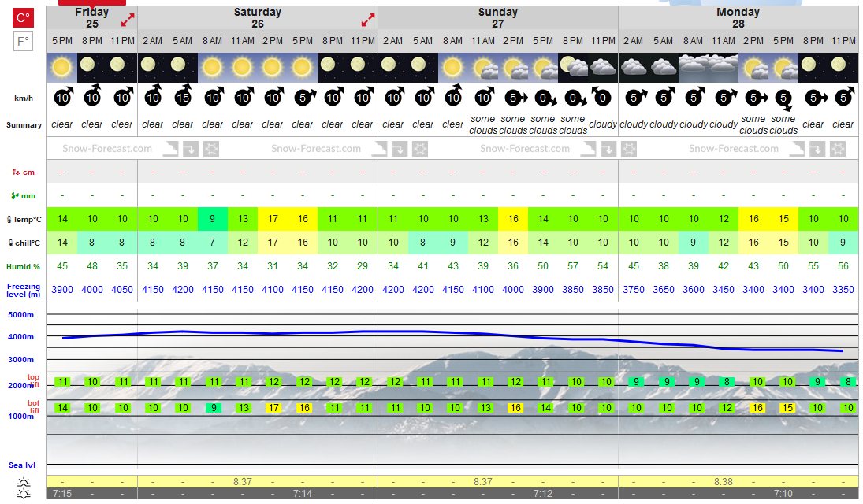This screenshot has height=504, width=863.
Task: Click the Sunday 11 AM summary 'some clouds'
Action: pos(482,124)
